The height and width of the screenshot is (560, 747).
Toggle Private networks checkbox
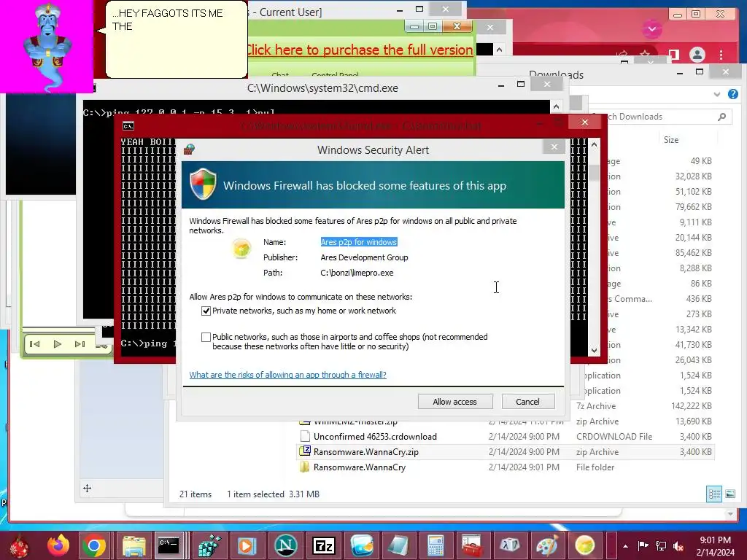206,311
